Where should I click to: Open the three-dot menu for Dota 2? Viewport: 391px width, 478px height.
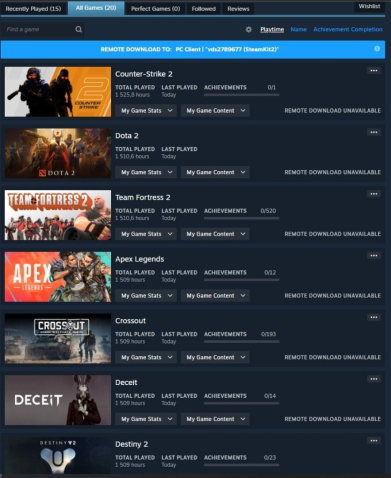[374, 132]
